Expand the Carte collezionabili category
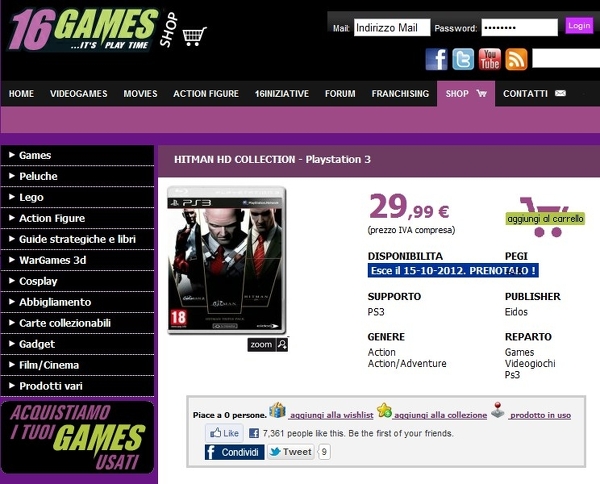The width and height of the screenshot is (600, 484). [x=77, y=323]
